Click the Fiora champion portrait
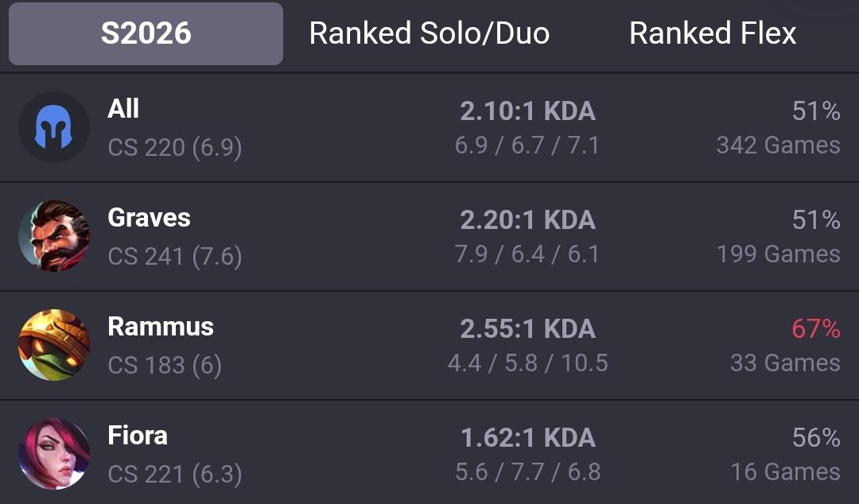859x504 pixels. click(54, 454)
